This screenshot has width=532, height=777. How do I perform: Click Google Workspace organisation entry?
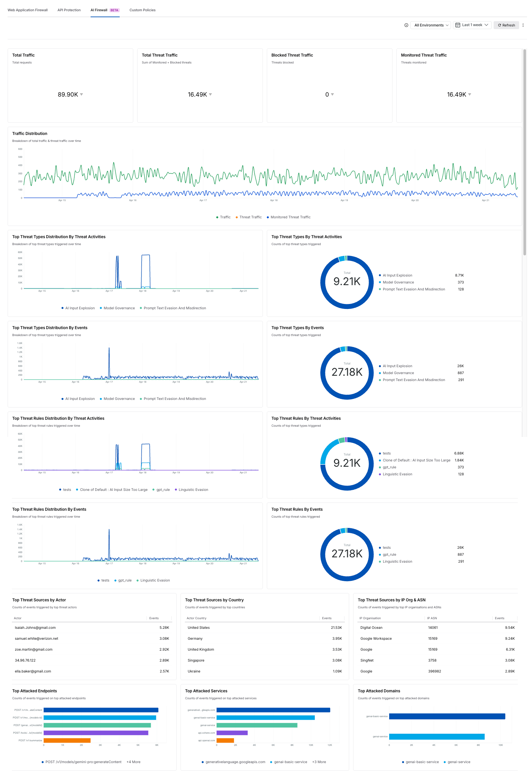pos(376,639)
